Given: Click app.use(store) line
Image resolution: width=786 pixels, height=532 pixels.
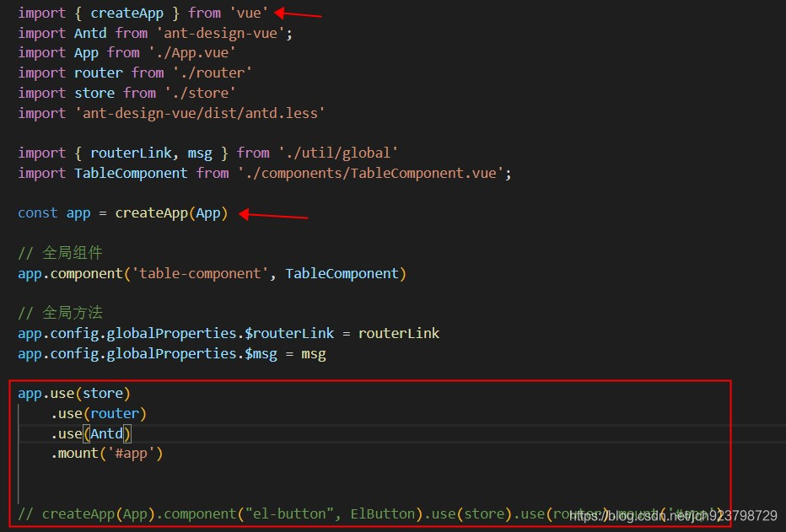Looking at the screenshot, I should point(74,393).
